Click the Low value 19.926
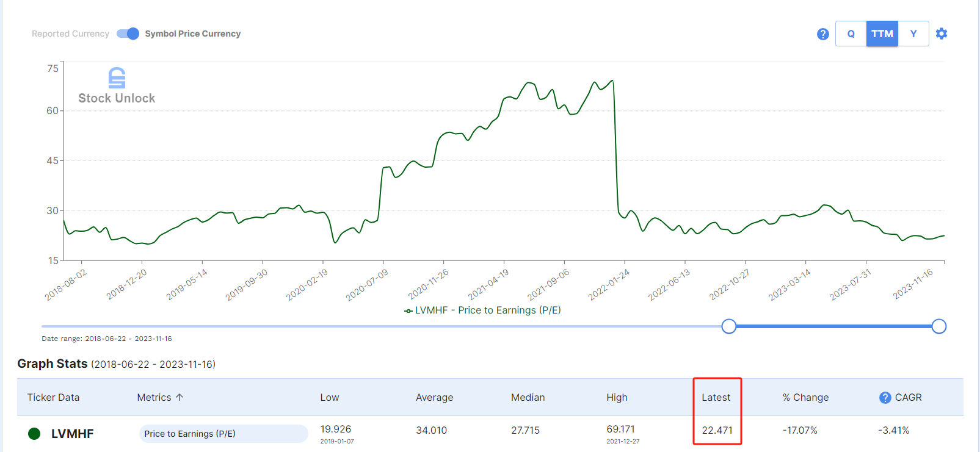This screenshot has width=980, height=452. 336,429
